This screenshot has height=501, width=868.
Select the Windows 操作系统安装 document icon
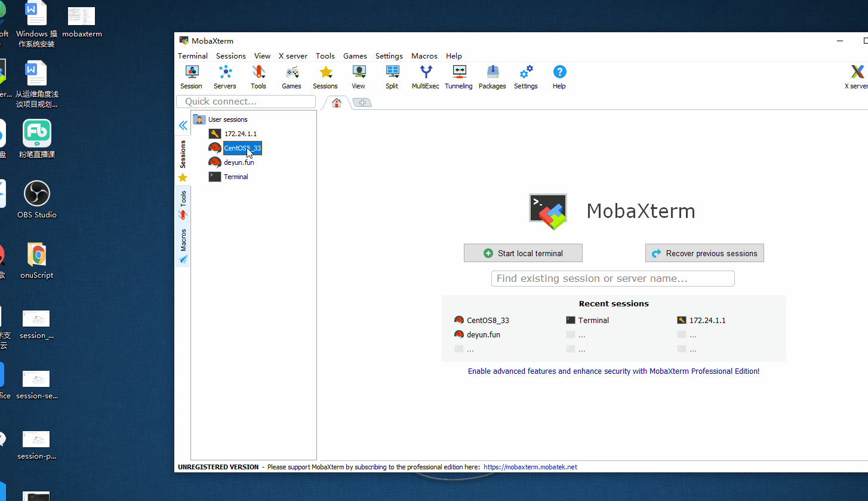click(37, 25)
